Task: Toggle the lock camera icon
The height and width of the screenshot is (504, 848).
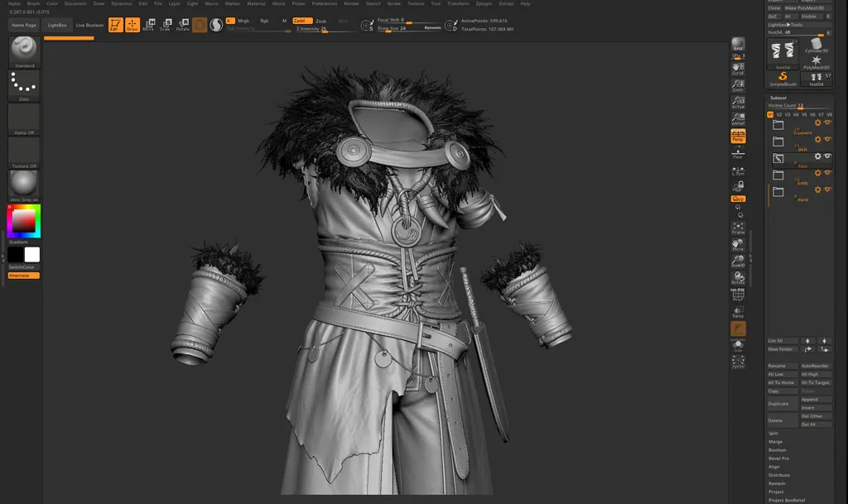Action: (738, 186)
